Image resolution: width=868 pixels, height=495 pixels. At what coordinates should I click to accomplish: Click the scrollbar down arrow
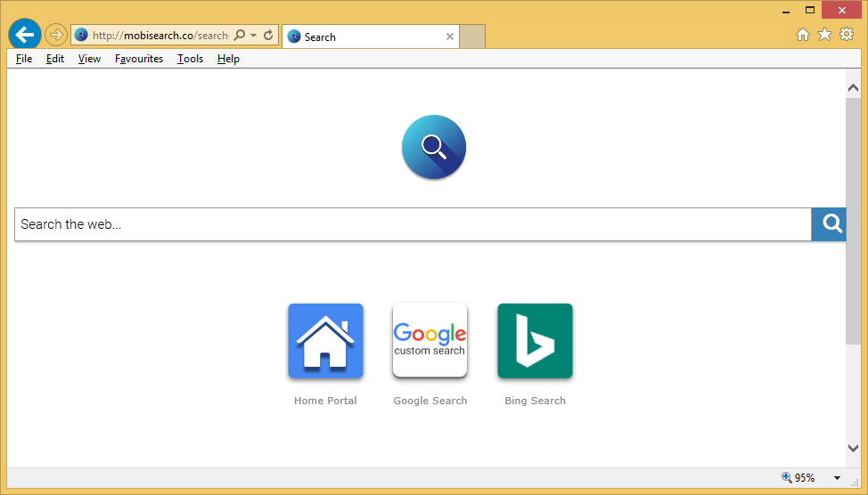coord(853,449)
